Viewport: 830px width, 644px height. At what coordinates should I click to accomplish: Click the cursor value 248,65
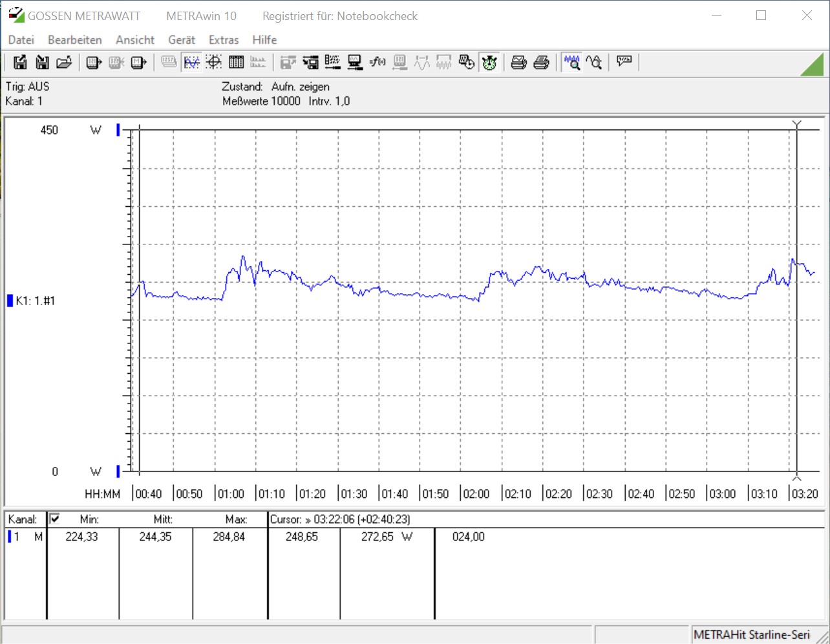tap(302, 537)
